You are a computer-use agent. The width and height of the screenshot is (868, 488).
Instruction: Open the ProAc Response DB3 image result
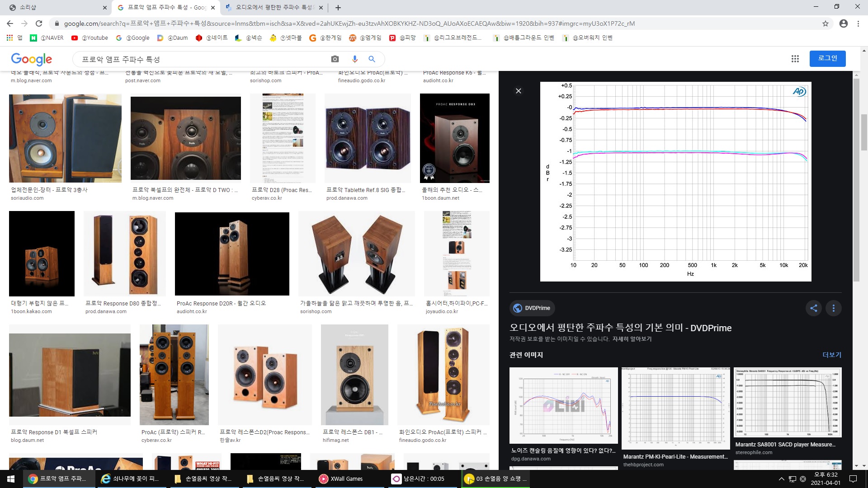(x=455, y=138)
